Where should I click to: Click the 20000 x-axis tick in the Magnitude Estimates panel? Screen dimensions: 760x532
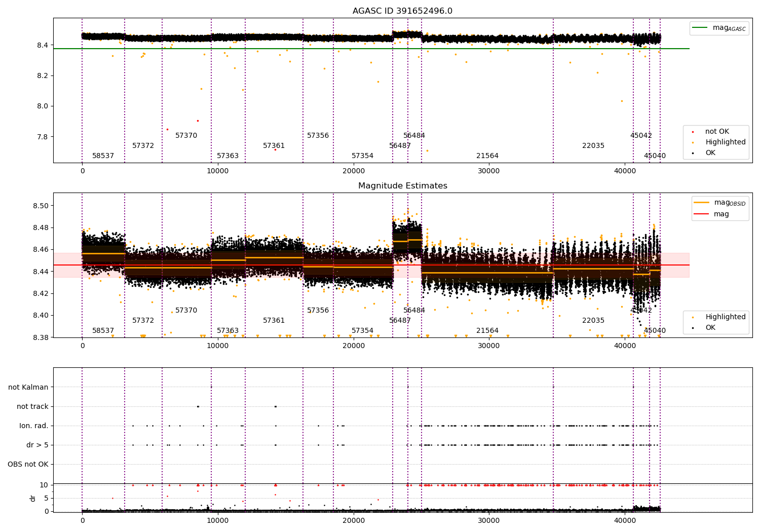point(353,347)
